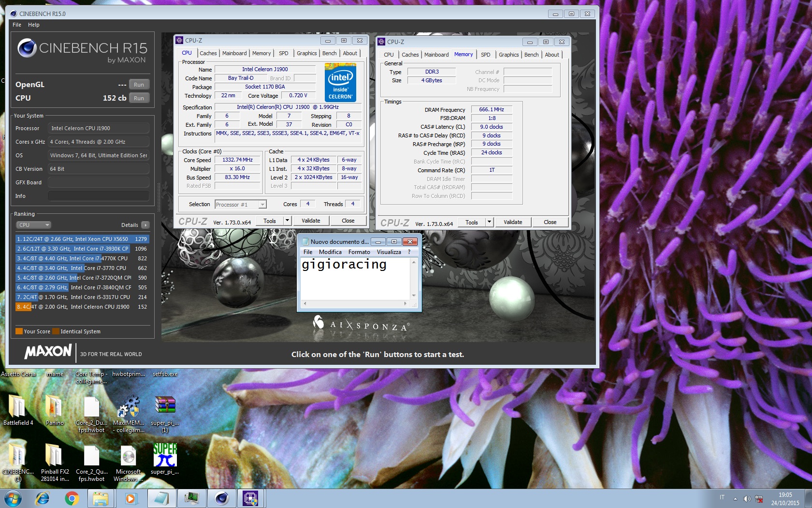Show hidden icons arrow in the system tray
812x508 pixels.
[x=735, y=499]
